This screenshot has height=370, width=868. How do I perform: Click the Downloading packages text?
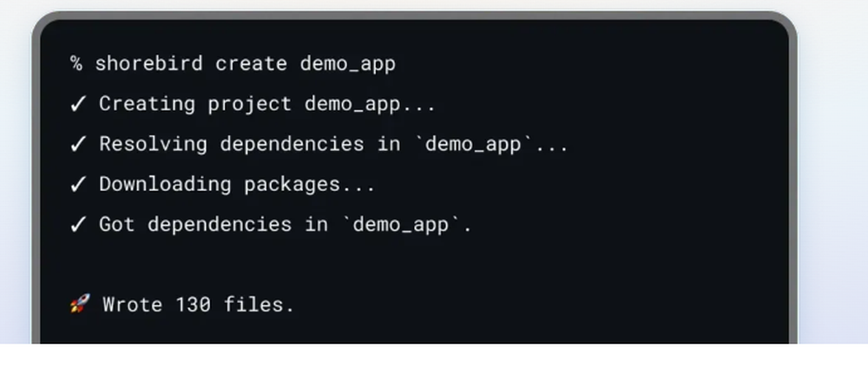(237, 184)
